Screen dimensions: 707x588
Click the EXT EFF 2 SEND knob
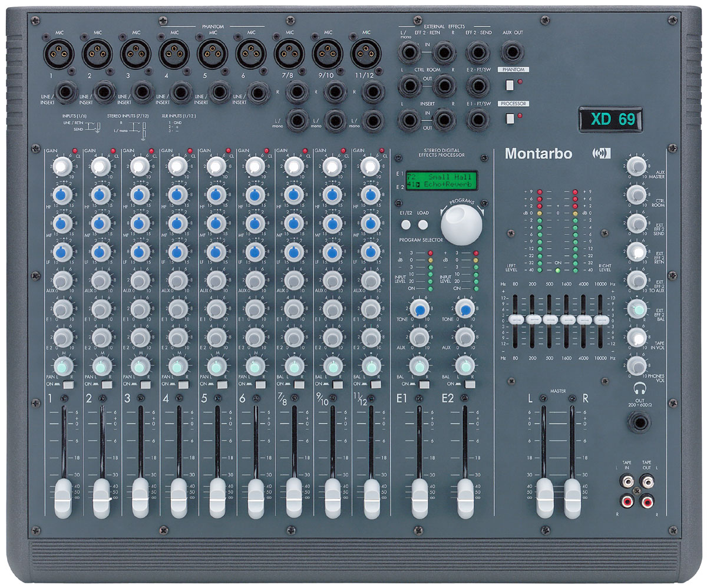pyautogui.click(x=637, y=223)
